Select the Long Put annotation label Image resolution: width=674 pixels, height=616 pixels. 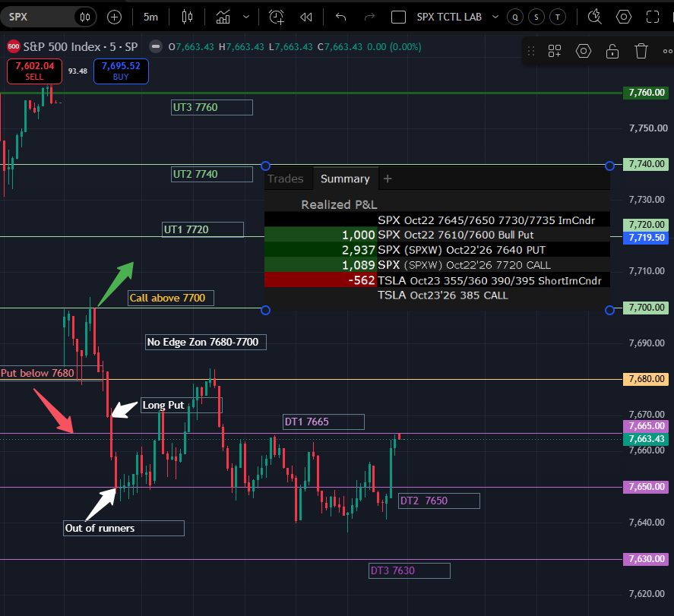click(182, 406)
